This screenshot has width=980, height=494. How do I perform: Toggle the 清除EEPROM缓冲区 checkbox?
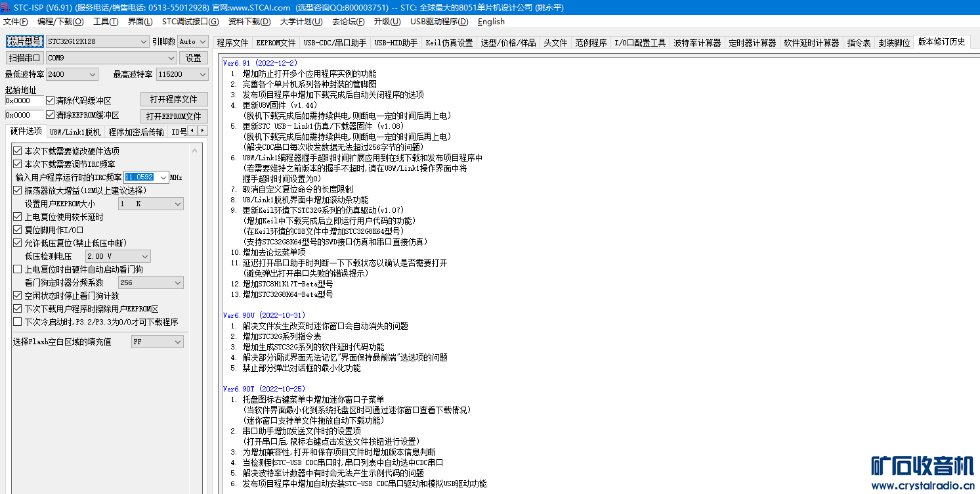(51, 115)
